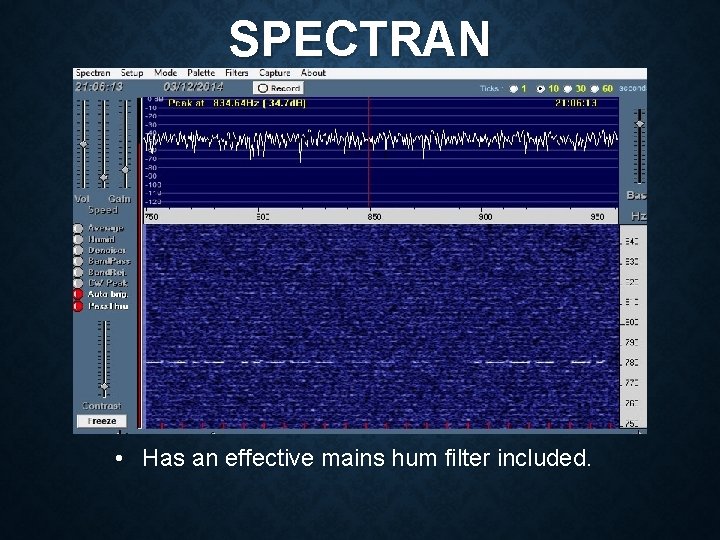Click the SPECTRAN slide title
The image size is (720, 540).
(x=360, y=39)
